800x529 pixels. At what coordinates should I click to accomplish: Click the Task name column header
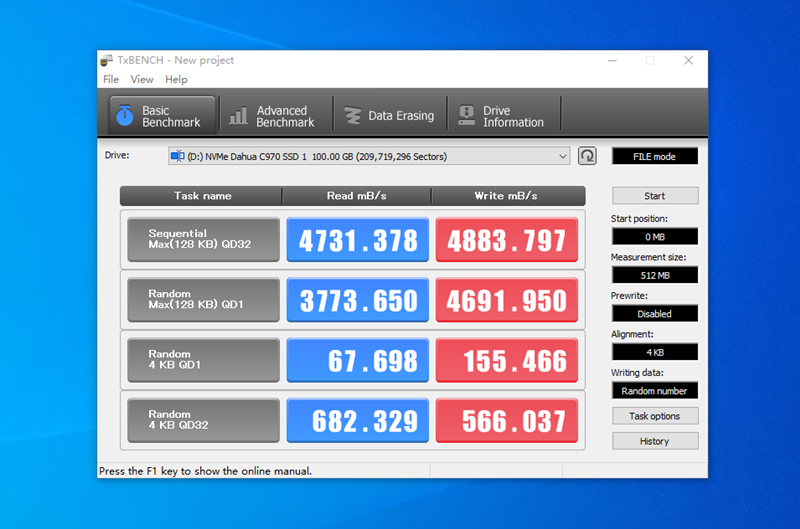coord(202,196)
